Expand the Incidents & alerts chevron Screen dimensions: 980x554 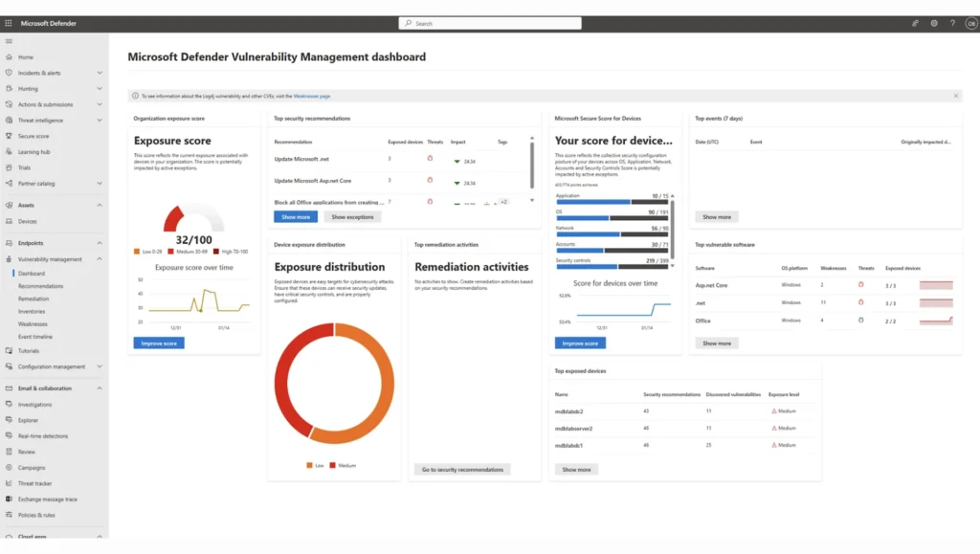100,73
